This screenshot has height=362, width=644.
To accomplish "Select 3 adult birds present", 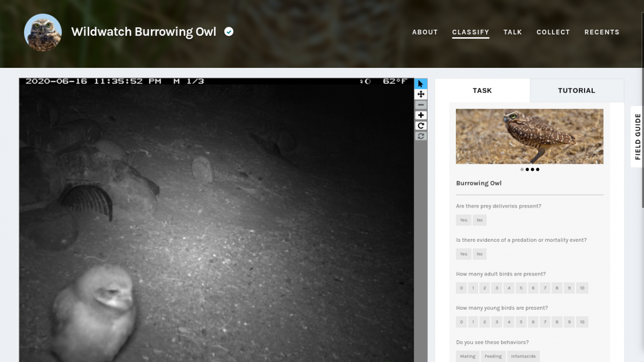I will tap(497, 288).
